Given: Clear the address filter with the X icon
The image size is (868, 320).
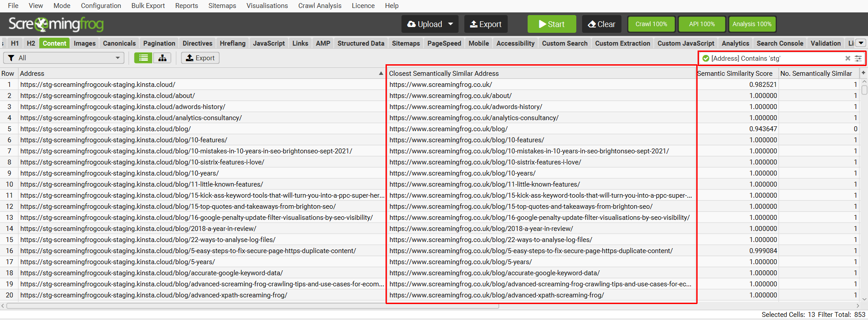Looking at the screenshot, I should coord(848,58).
